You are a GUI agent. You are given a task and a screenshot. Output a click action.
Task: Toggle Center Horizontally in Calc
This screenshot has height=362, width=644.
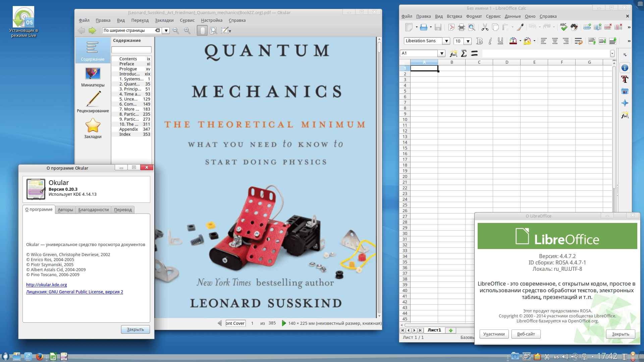click(x=555, y=41)
